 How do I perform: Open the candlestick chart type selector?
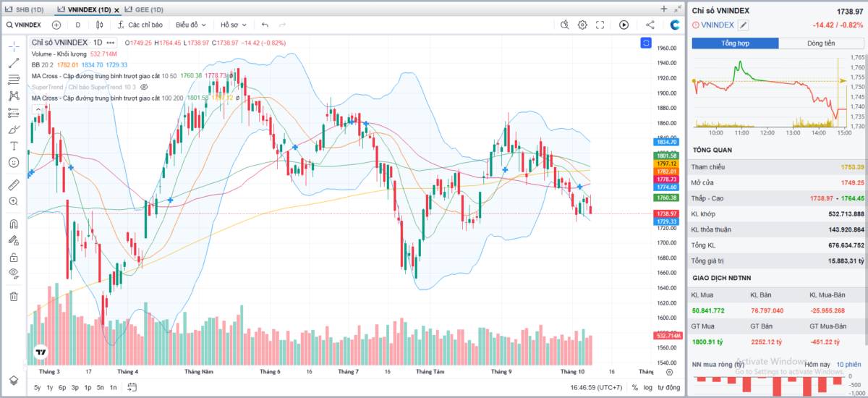click(100, 25)
